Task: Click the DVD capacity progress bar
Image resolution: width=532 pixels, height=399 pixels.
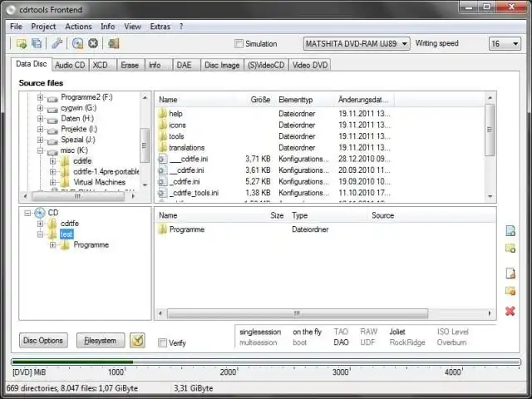Action: click(x=266, y=362)
